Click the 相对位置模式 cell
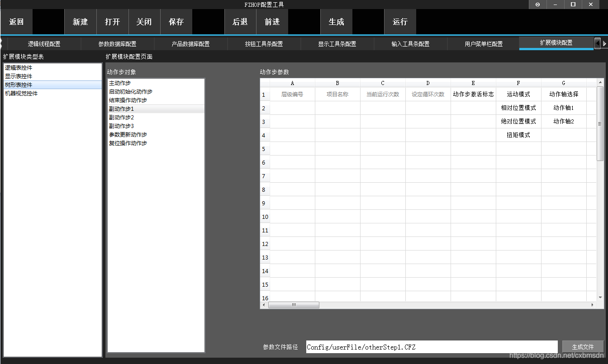This screenshot has height=364, width=608. [518, 108]
